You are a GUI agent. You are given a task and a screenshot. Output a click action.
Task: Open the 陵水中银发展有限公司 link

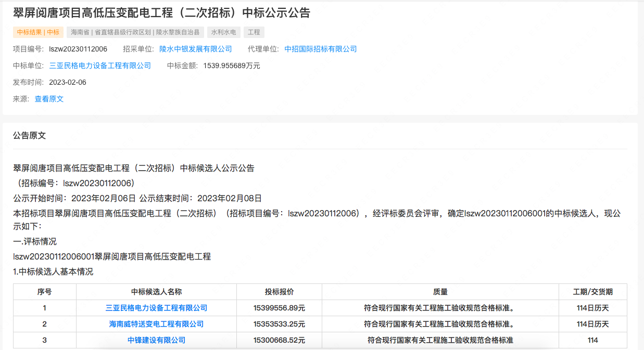[x=196, y=49]
